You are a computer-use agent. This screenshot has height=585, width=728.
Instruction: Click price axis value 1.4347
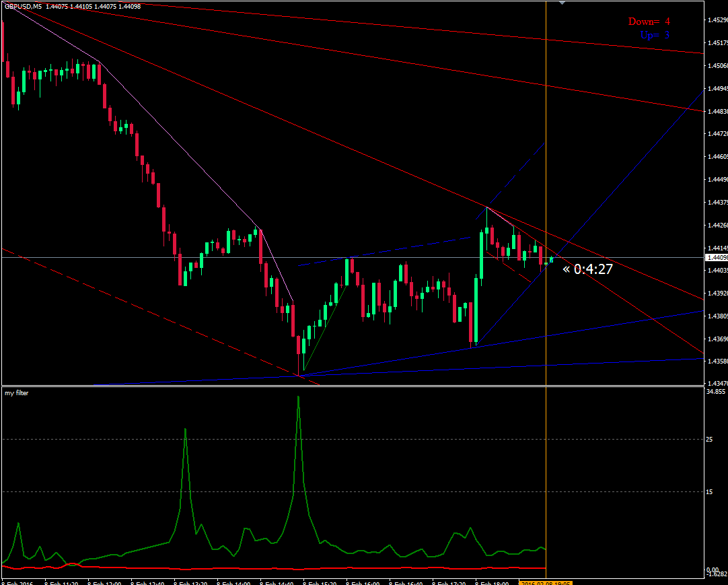tap(717, 384)
